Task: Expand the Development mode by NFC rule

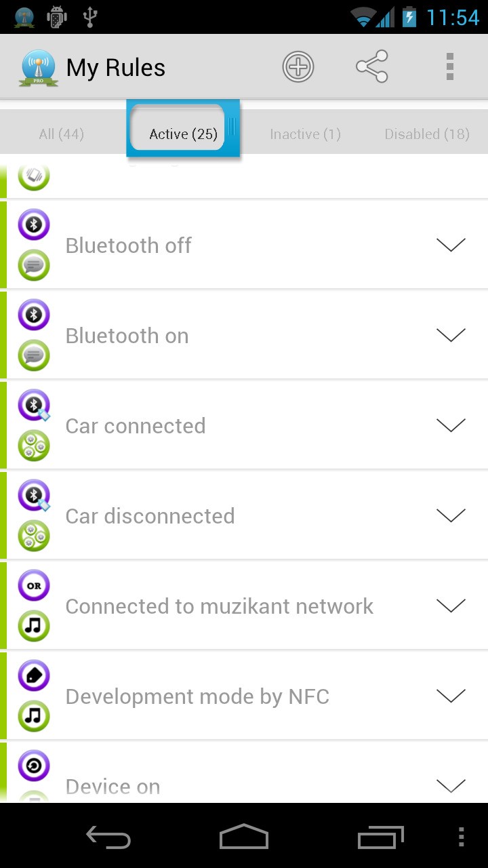Action: tap(451, 696)
